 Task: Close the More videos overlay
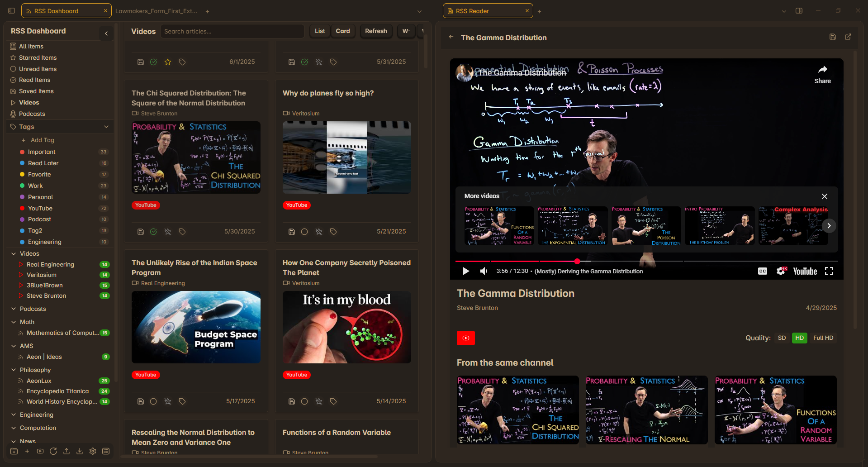[825, 196]
